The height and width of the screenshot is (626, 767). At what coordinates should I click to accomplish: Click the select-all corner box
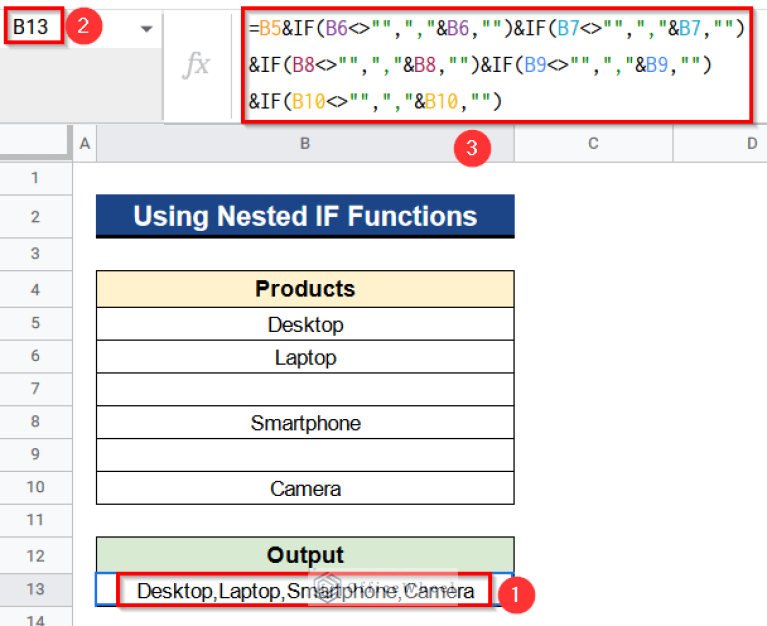tap(35, 145)
